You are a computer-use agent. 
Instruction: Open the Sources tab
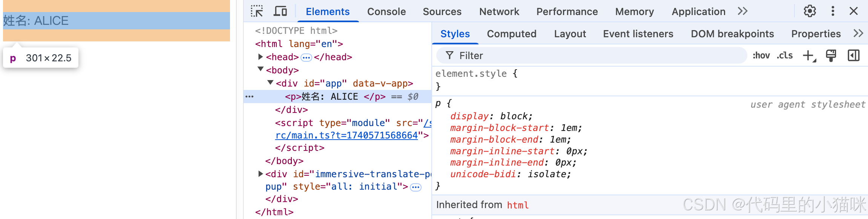tap(442, 12)
